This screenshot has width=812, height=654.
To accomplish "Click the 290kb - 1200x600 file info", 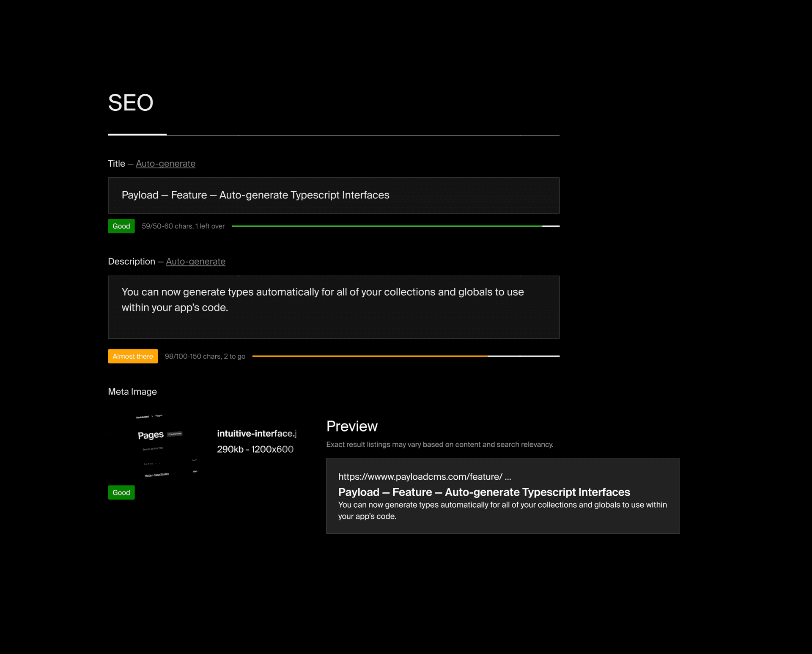I will pyautogui.click(x=255, y=449).
